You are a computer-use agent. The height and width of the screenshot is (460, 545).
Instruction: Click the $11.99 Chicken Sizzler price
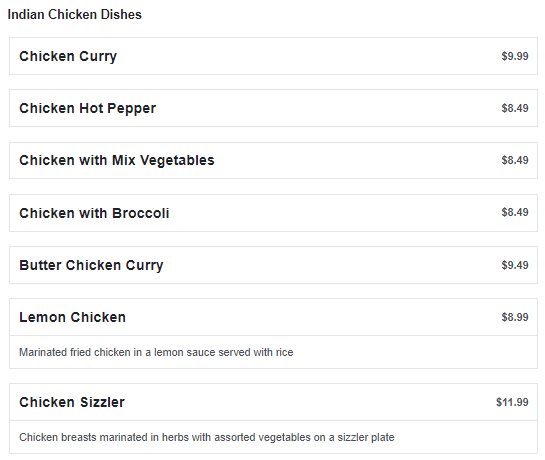(512, 402)
